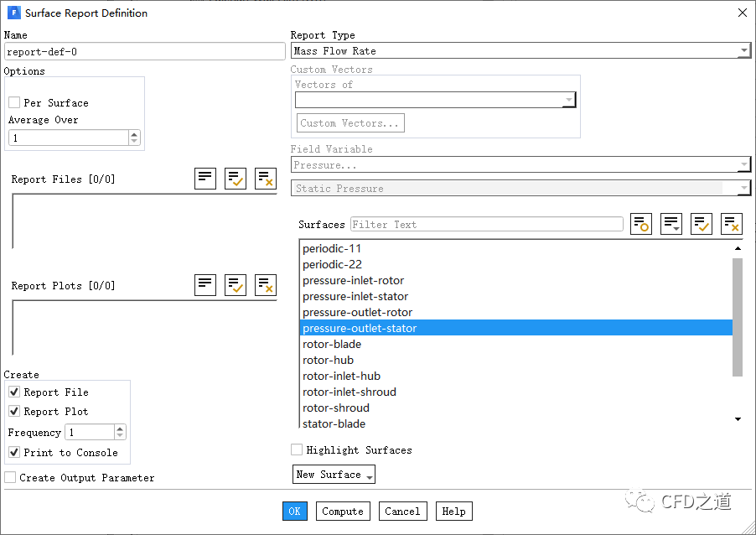Uncheck the Report Plot checkbox
This screenshot has width=756, height=535.
[14, 412]
